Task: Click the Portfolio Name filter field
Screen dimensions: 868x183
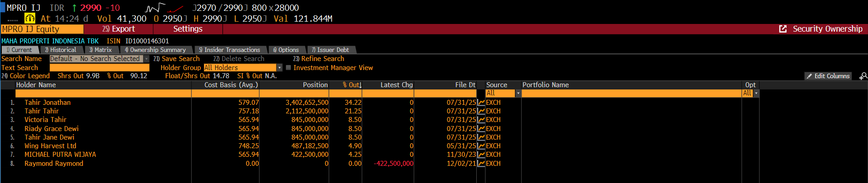Action: 631,94
